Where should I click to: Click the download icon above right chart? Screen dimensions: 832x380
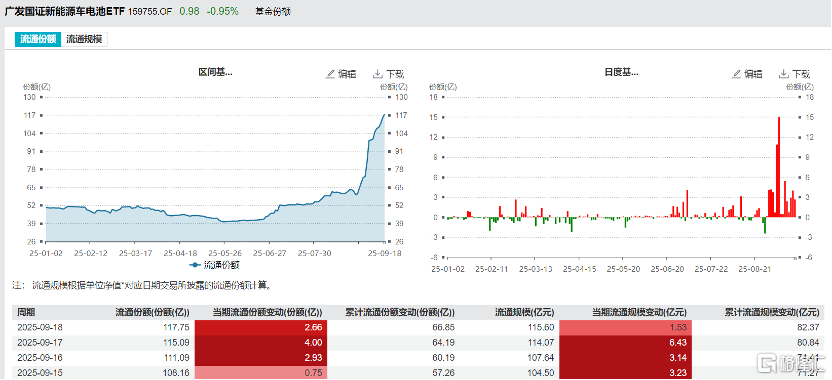point(783,74)
